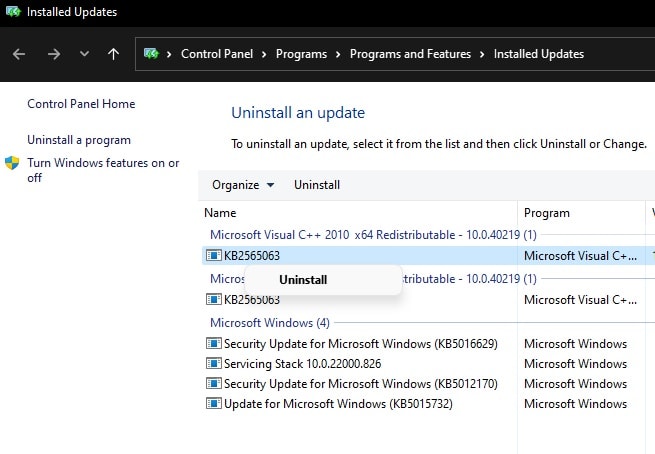
Task: Click the shield icon beside Windows features
Action: (12, 163)
